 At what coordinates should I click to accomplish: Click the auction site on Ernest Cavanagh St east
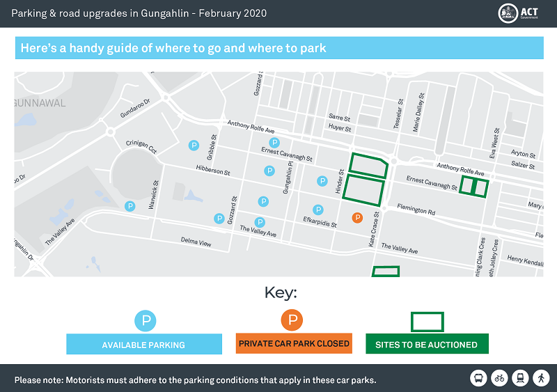pyautogui.click(x=474, y=187)
